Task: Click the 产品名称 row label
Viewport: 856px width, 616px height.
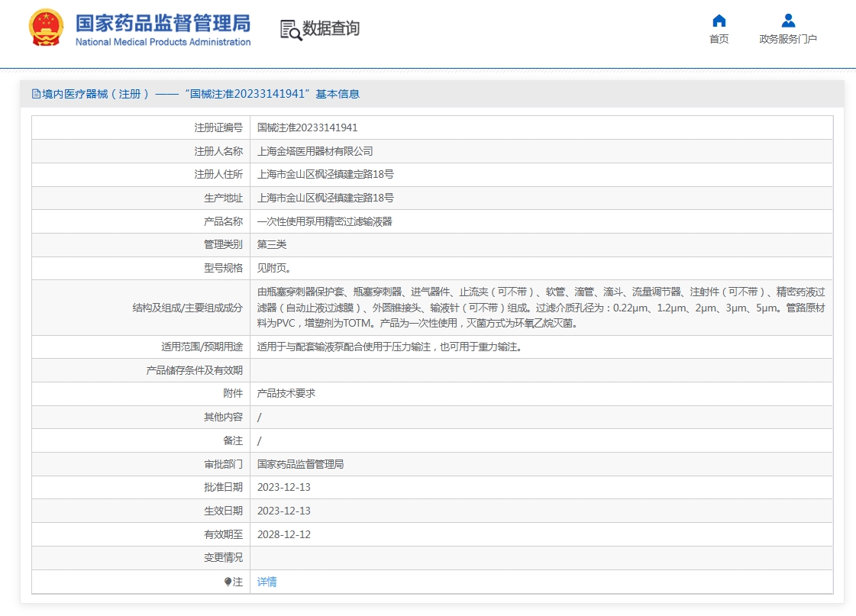Action: pos(223,221)
